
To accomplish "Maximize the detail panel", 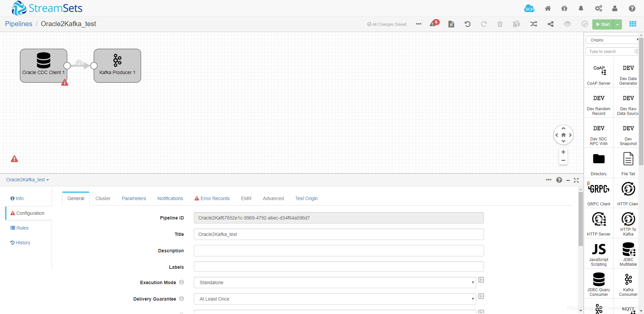I will [x=576, y=180].
